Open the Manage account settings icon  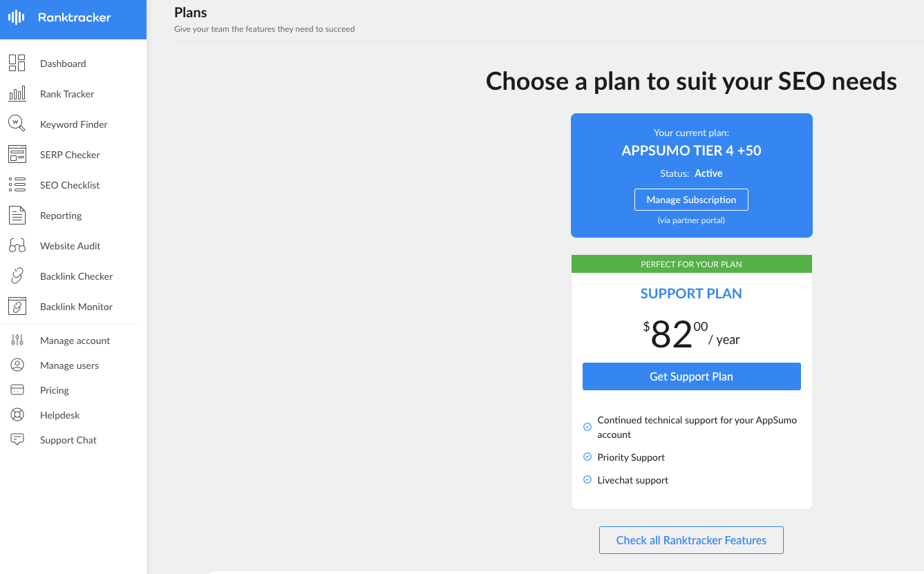[17, 340]
